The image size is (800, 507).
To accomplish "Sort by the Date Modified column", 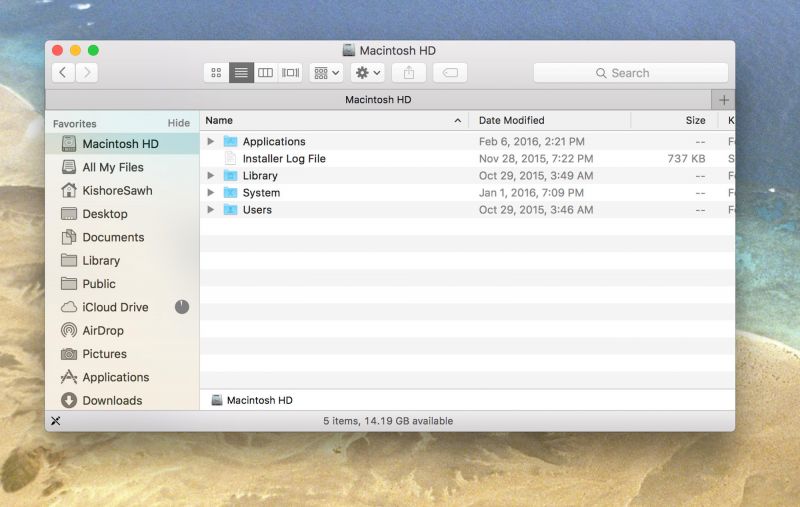I will tap(549, 120).
